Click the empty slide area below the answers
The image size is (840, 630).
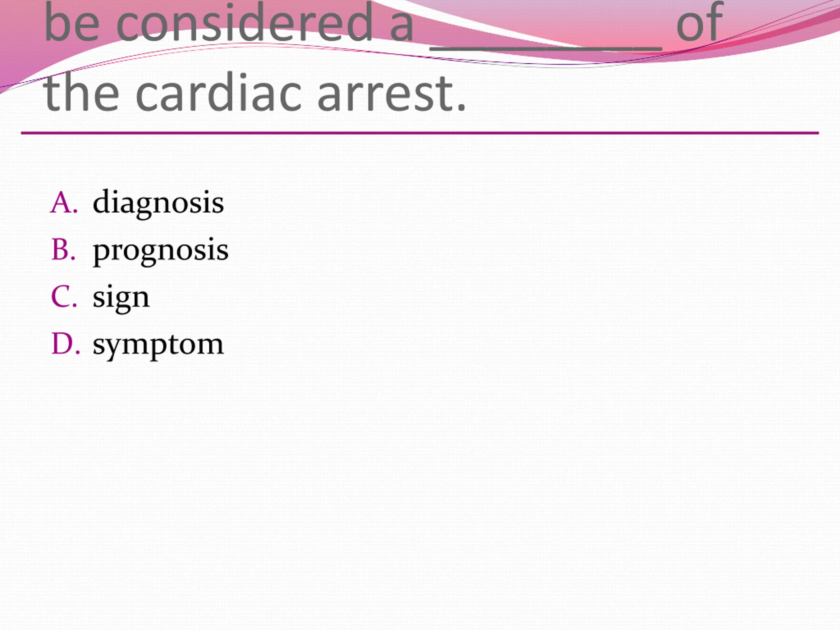click(x=420, y=494)
